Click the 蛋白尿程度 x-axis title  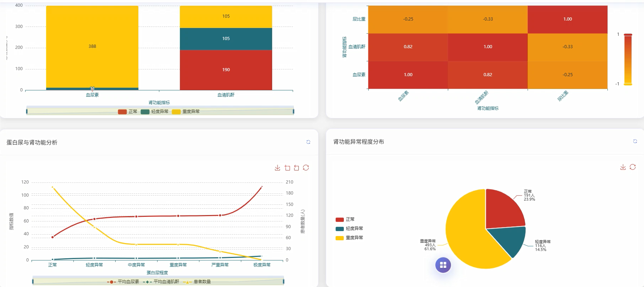coord(157,273)
